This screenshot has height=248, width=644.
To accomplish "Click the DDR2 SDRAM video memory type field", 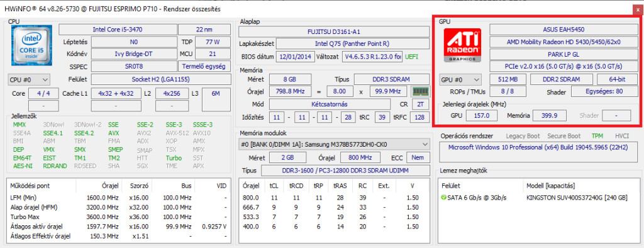I will click(562, 79).
